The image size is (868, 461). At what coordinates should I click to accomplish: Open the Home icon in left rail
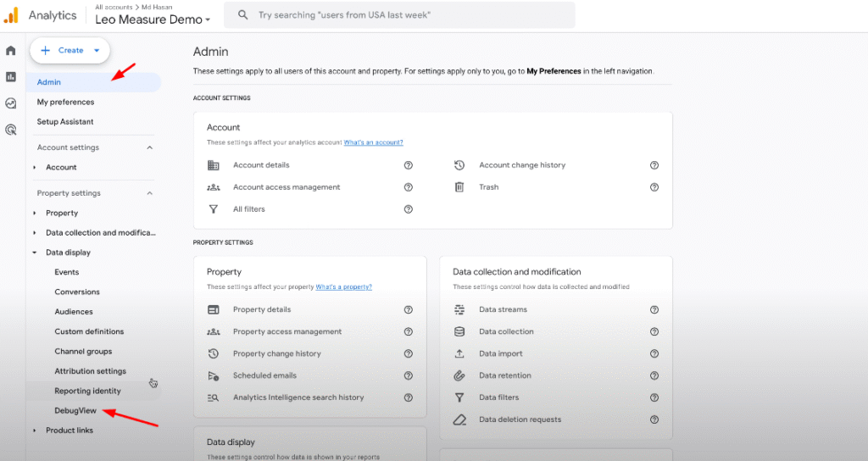coord(10,50)
